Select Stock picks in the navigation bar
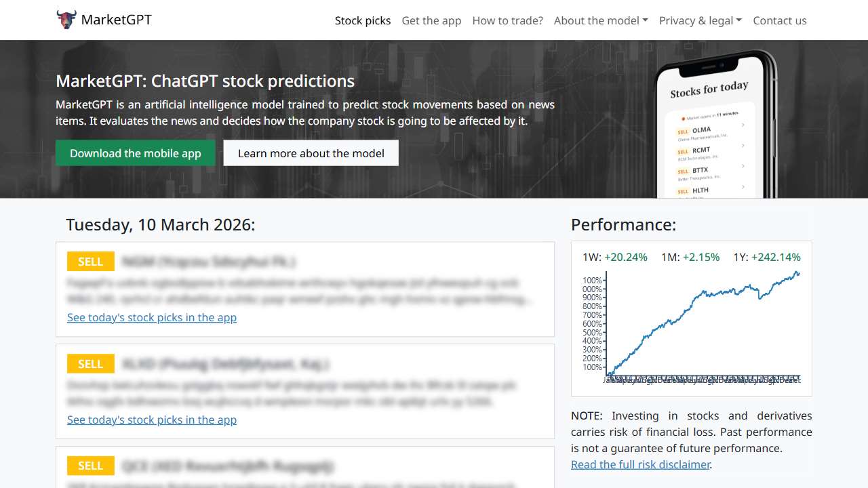This screenshot has height=488, width=868. (x=363, y=20)
